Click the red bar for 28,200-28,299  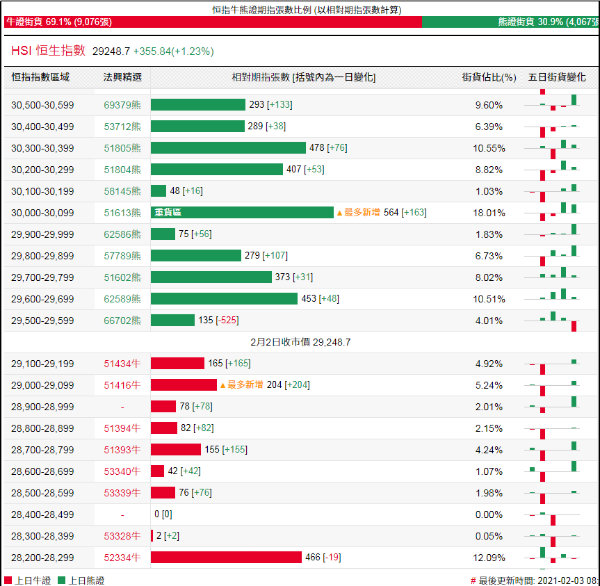226,557
